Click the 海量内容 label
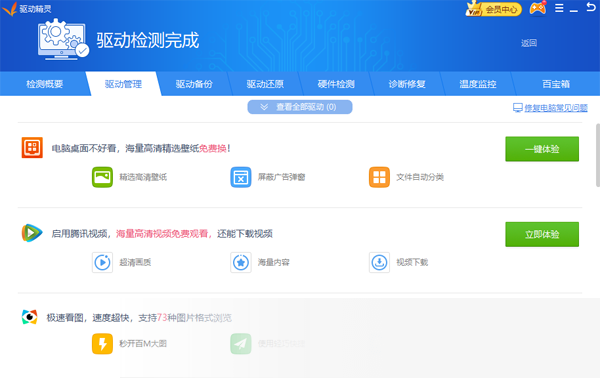This screenshot has width=600, height=378. (274, 262)
